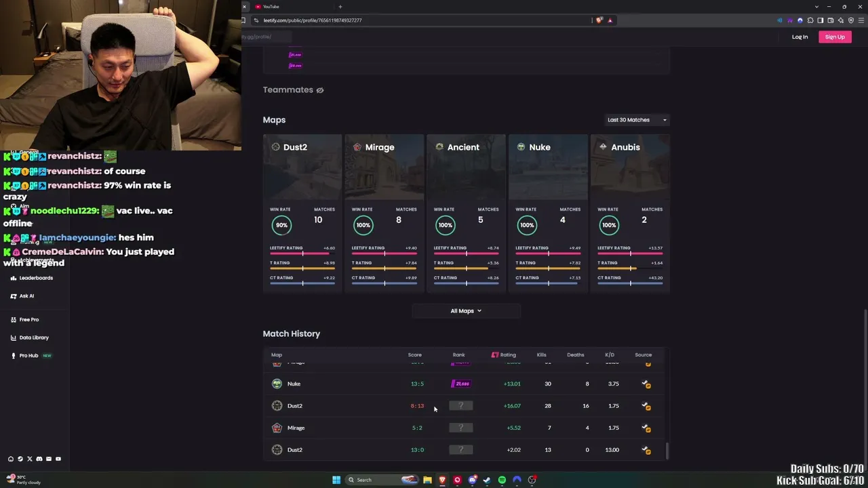Open Steam from the taskbar
Image resolution: width=868 pixels, height=488 pixels.
[x=487, y=480]
